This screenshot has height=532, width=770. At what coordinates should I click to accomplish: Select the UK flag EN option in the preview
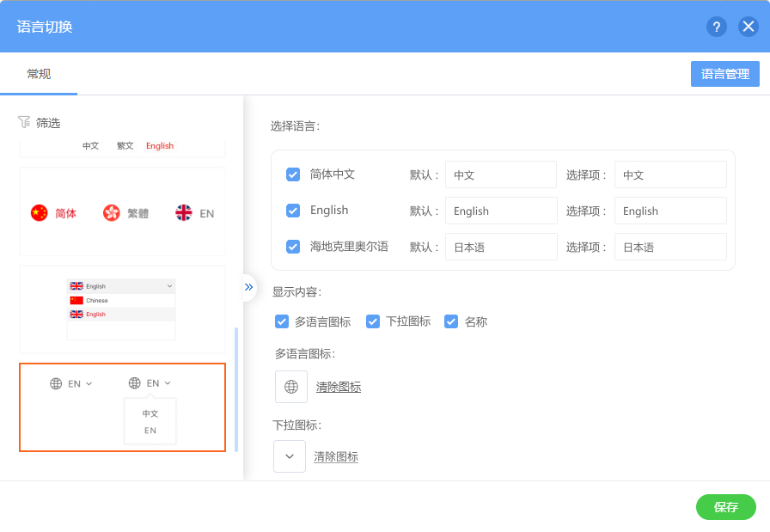point(195,213)
